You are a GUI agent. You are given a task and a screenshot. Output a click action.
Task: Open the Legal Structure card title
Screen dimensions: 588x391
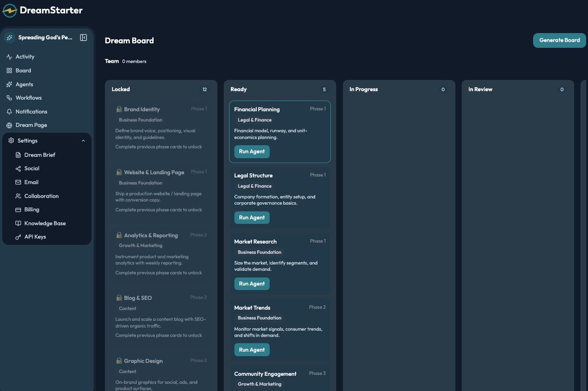point(253,176)
